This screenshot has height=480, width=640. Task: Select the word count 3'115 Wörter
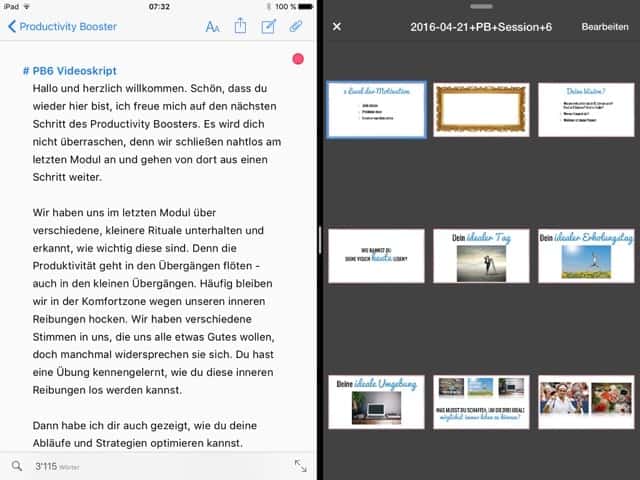pos(57,466)
